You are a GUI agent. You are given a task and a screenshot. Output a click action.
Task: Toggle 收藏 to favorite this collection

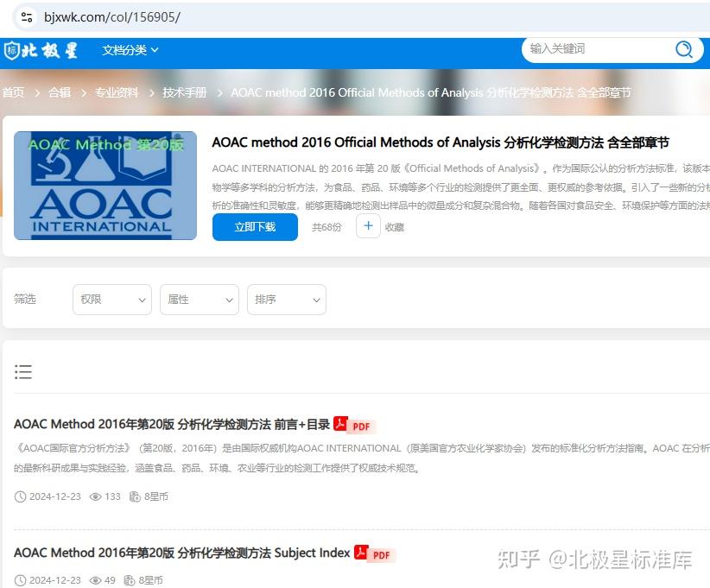point(368,225)
